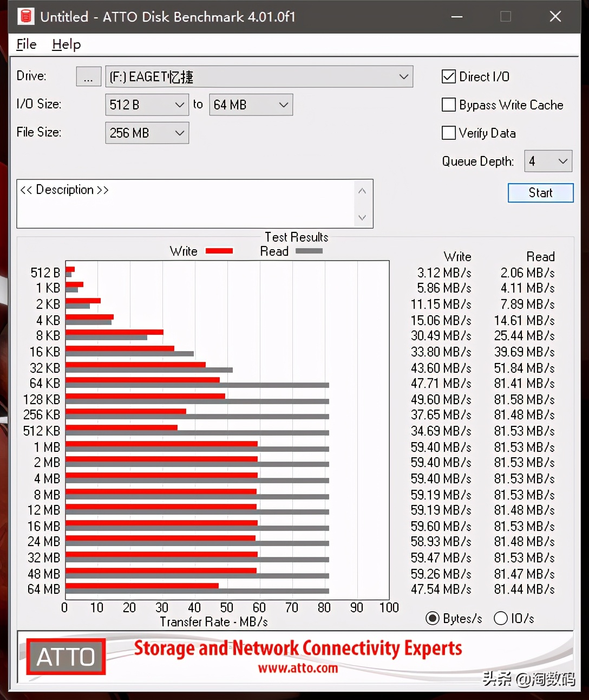Click the 14.61 MB/s read value
Viewport: 589px width, 700px height.
coord(524,320)
